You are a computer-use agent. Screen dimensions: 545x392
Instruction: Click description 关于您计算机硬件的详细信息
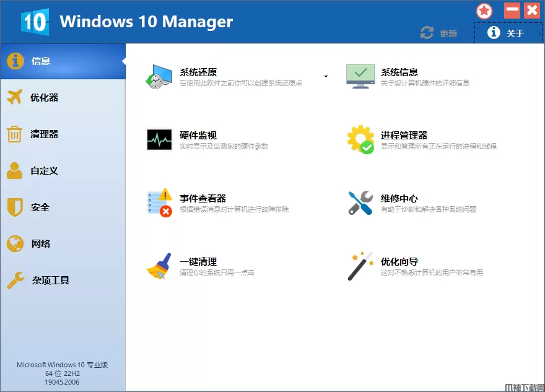tap(425, 83)
